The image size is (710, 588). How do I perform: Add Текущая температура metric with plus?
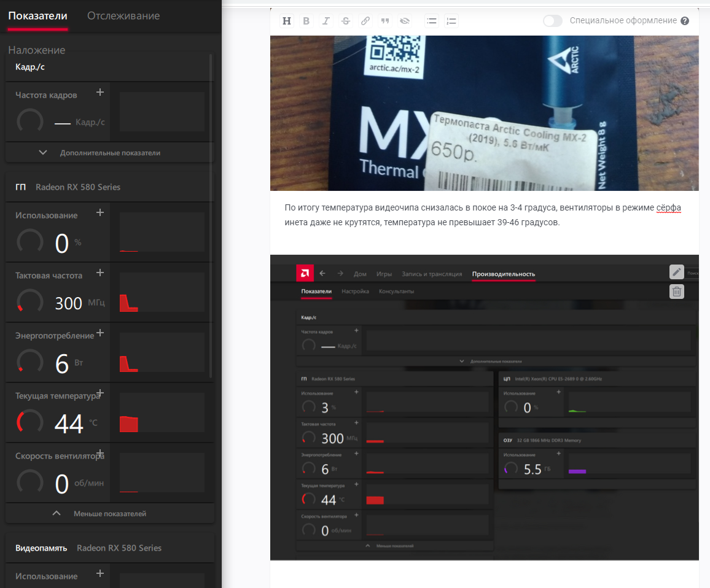[x=100, y=393]
